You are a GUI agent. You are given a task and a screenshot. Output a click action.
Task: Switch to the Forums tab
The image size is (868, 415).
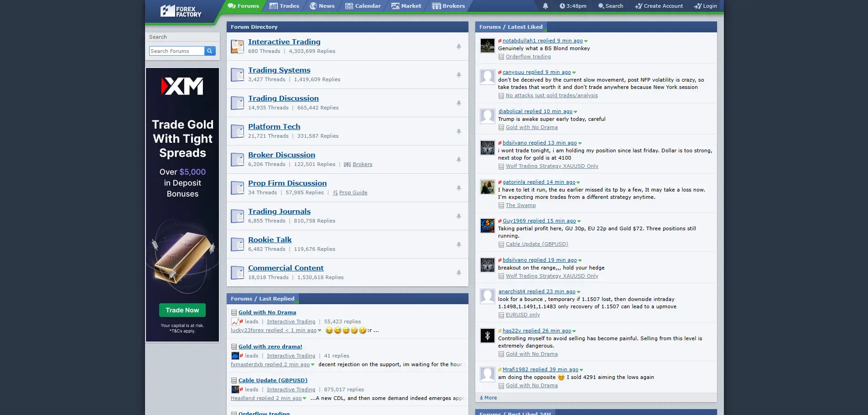(244, 6)
